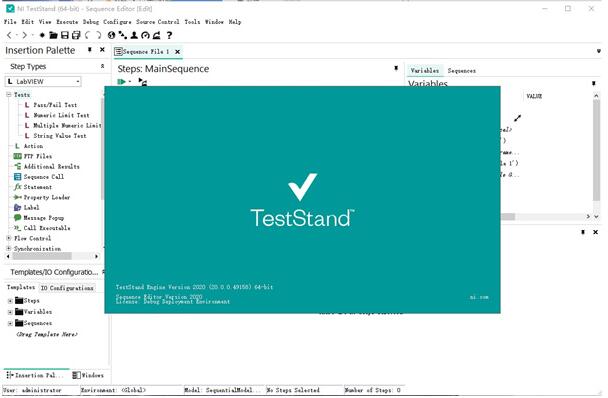Click the Forward navigation arrow

pyautogui.click(x=24, y=35)
